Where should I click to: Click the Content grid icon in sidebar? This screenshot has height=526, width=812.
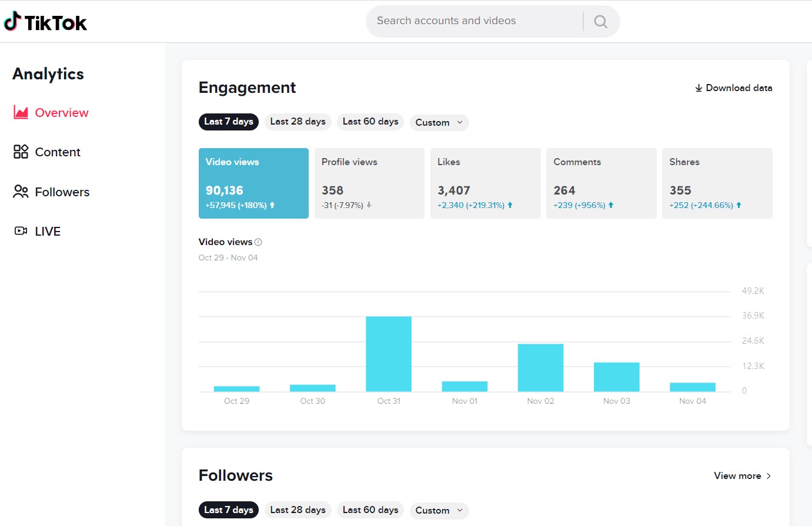[x=21, y=152]
